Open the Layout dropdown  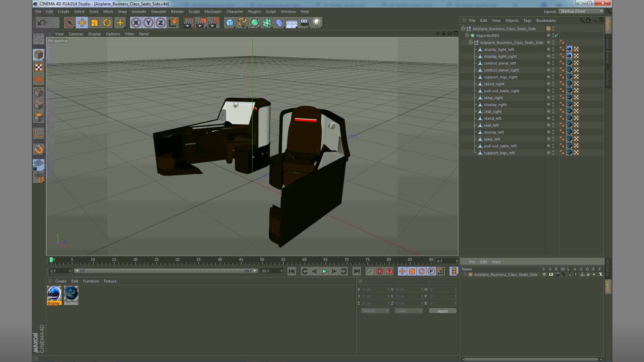pyautogui.click(x=581, y=11)
